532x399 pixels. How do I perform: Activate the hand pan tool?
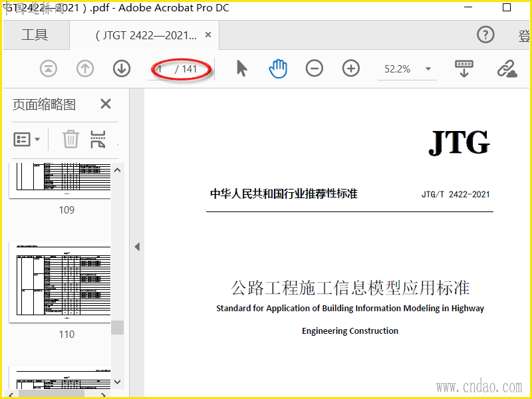(x=278, y=68)
